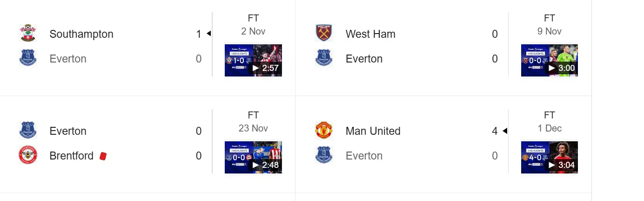Select the Man United team name
This screenshot has height=201, width=644.
[373, 131]
